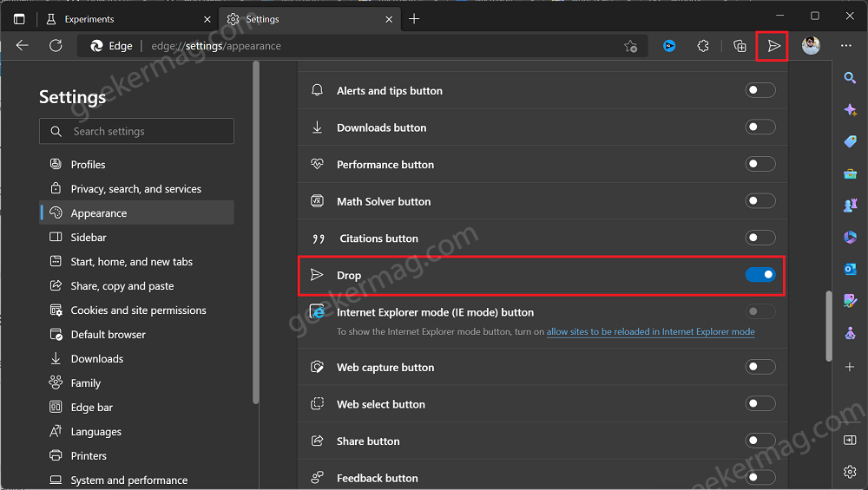Open Settings and more ellipsis menu
This screenshot has width=868, height=490.
pos(845,46)
